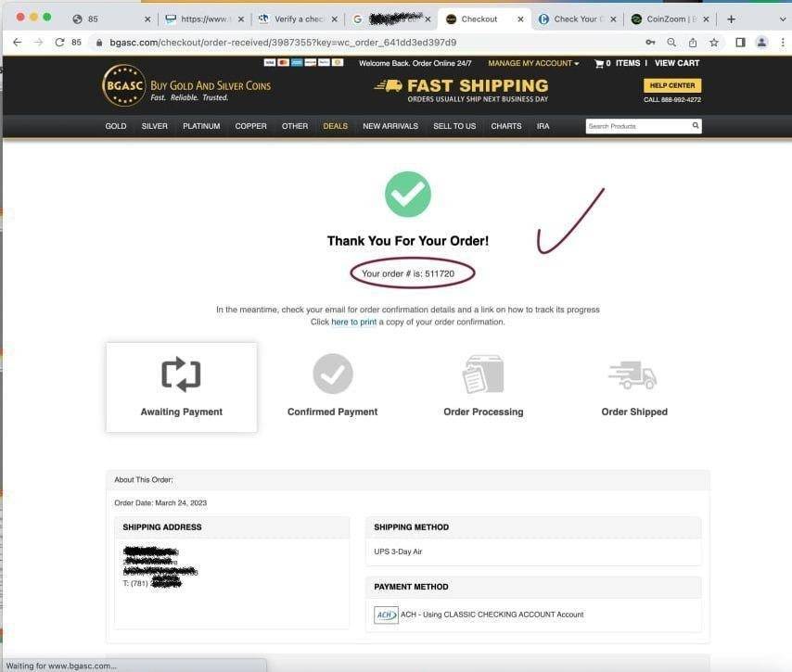Click the Order Processing clipboard icon
This screenshot has width=792, height=672.
pos(483,374)
